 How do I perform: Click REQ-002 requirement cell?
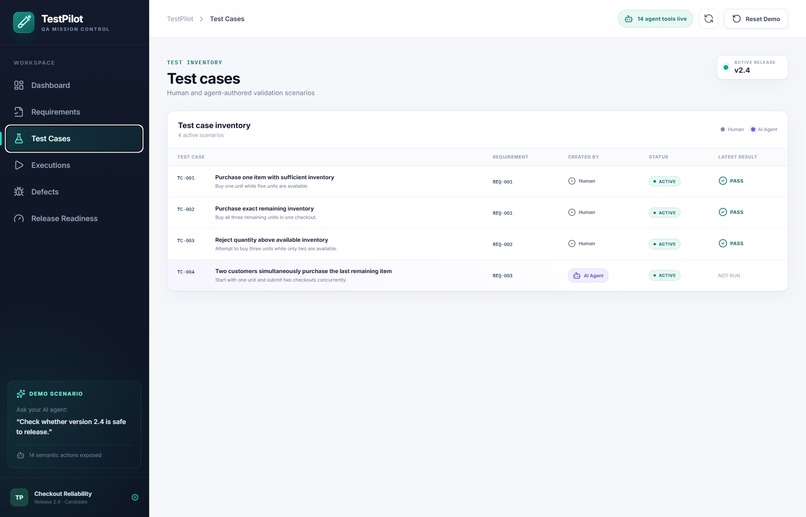pos(503,245)
